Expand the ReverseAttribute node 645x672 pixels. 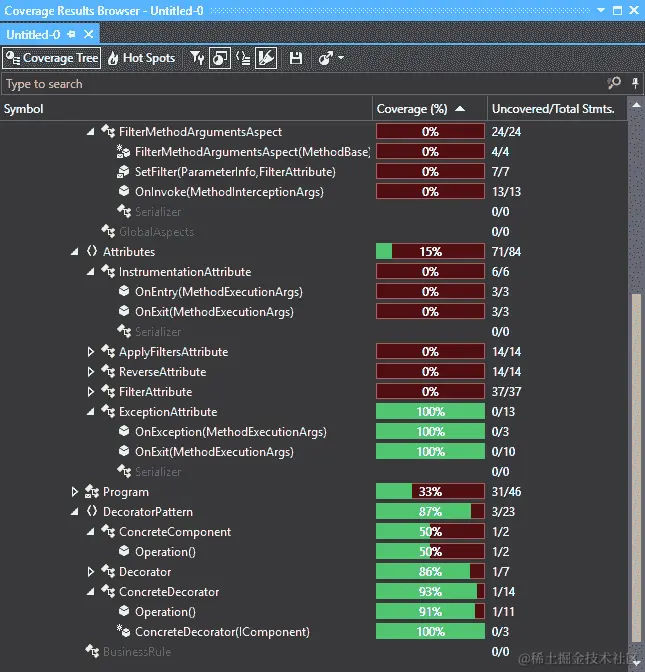pos(90,372)
